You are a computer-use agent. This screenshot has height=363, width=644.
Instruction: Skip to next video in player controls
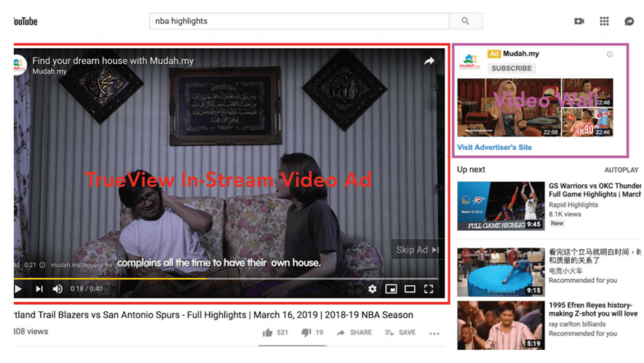tap(39, 289)
